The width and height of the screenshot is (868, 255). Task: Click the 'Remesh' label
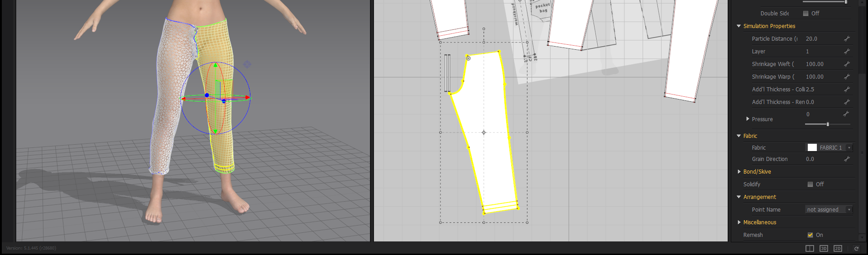pos(753,235)
